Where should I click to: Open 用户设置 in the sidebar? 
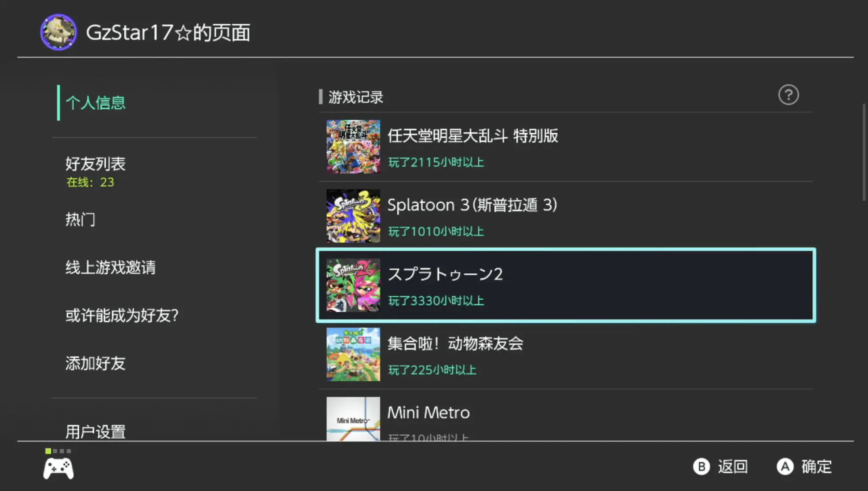coord(96,431)
